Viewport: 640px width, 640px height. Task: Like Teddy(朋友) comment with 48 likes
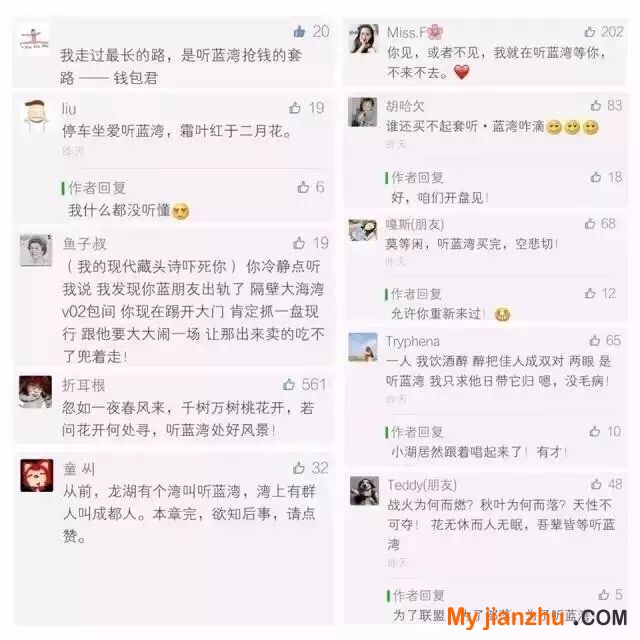point(596,484)
